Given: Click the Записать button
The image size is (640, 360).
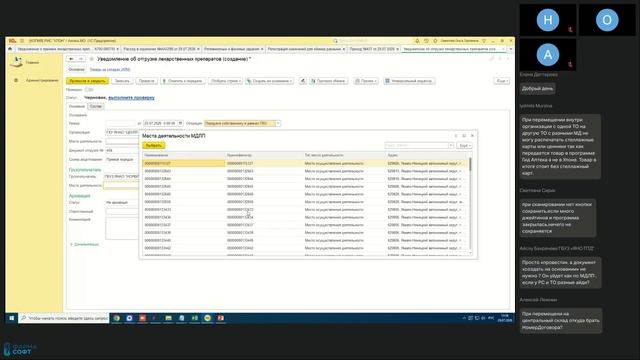Looking at the screenshot, I should (122, 81).
